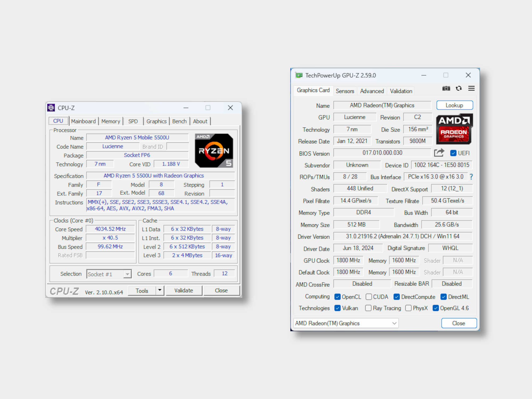Open the Graphics tab in CPU-Z

click(x=156, y=121)
